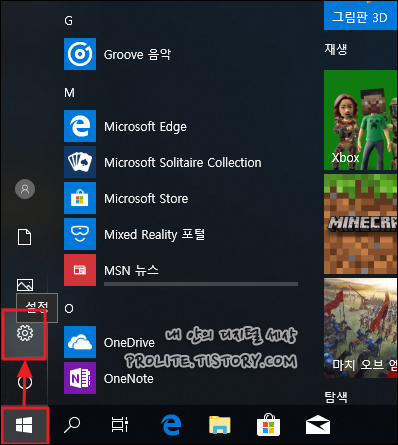Select the OneNote label
The image size is (398, 445).
pyautogui.click(x=129, y=379)
